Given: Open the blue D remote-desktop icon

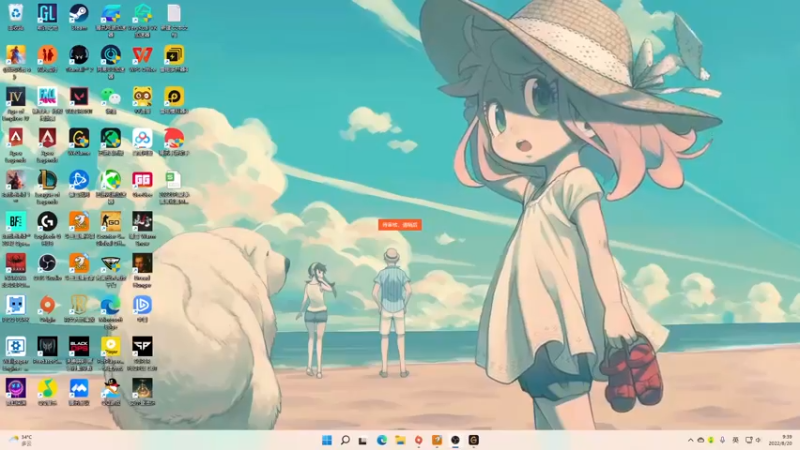Looking at the screenshot, I should [142, 305].
